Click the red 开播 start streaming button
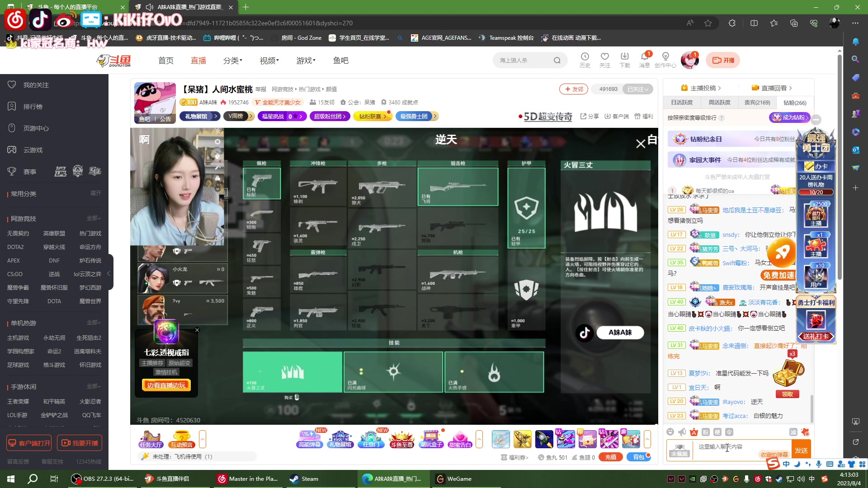 723,60
